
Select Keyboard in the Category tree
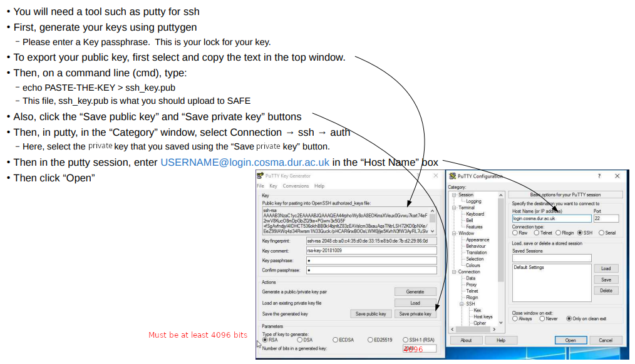click(x=475, y=215)
